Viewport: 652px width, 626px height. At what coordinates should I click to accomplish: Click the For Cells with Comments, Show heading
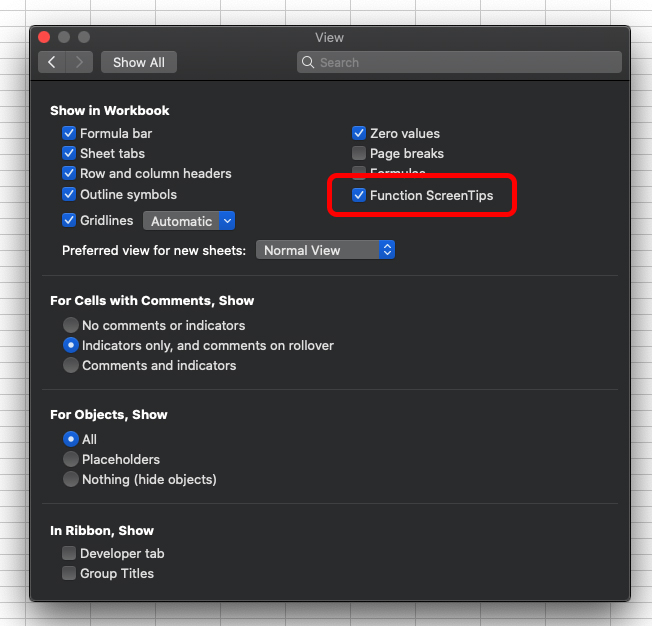[x=152, y=300]
